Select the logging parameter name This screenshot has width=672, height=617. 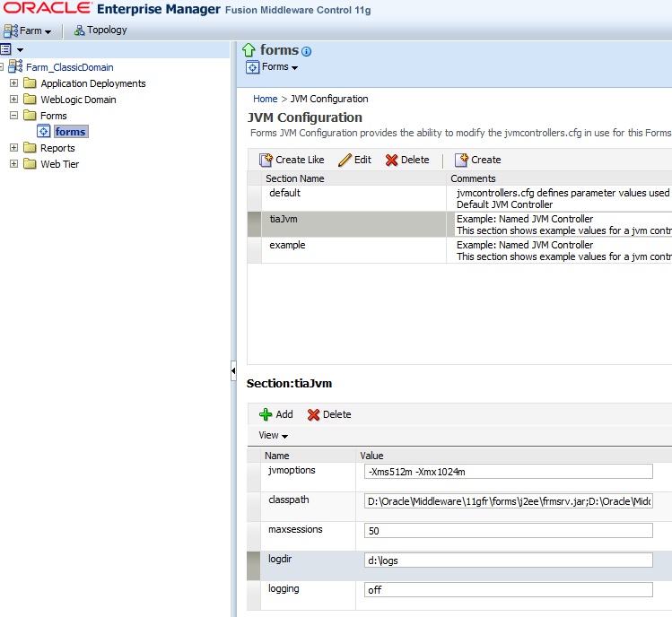click(x=284, y=588)
